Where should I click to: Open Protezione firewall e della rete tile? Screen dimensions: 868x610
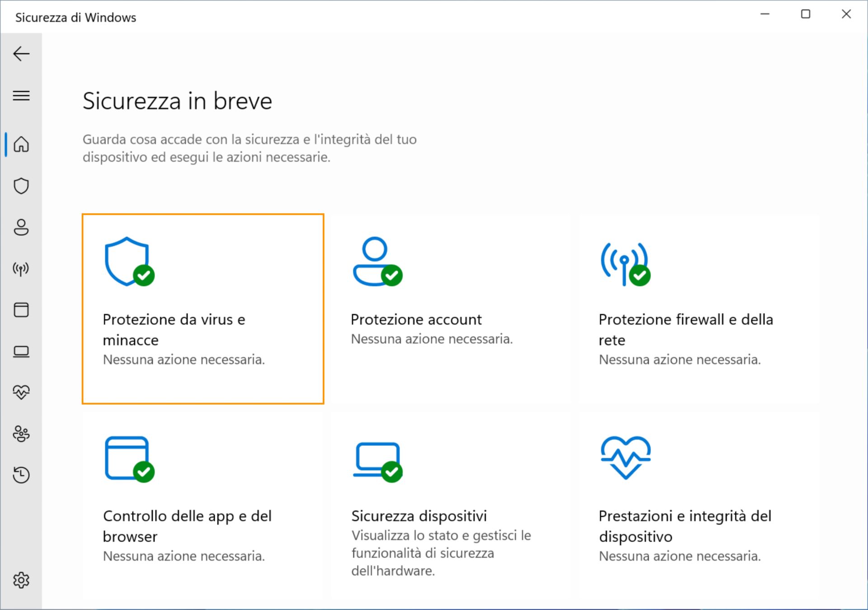699,309
